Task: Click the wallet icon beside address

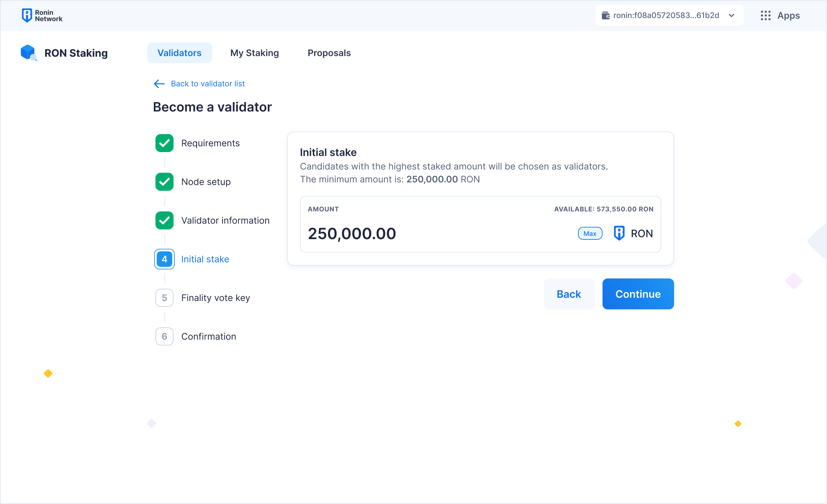Action: [x=605, y=15]
